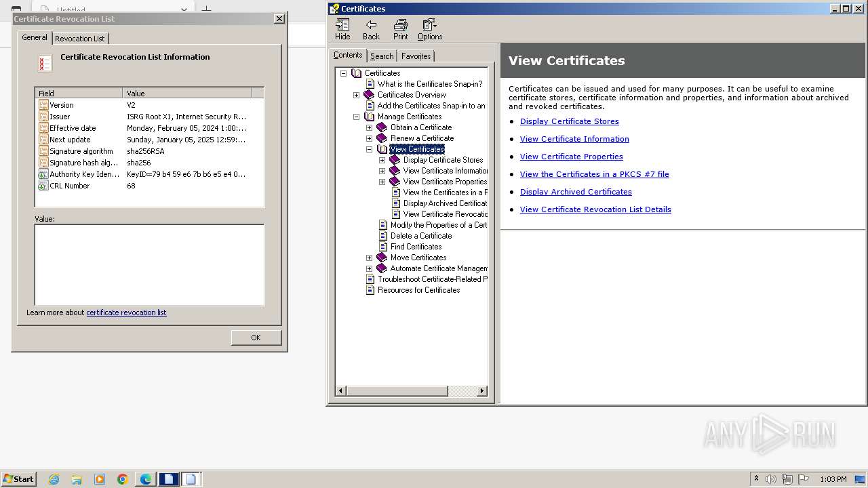Open File Explorer from taskbar
The height and width of the screenshot is (488, 868).
tap(77, 479)
